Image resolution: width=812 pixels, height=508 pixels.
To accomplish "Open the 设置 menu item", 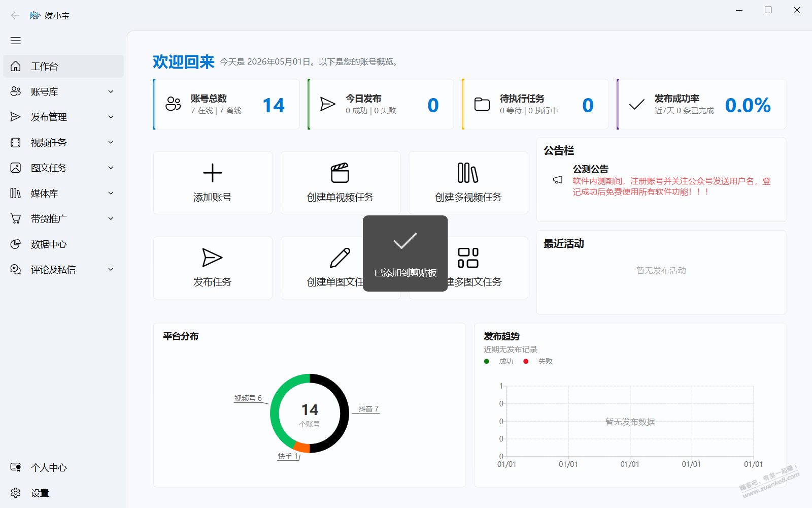I will click(x=63, y=493).
